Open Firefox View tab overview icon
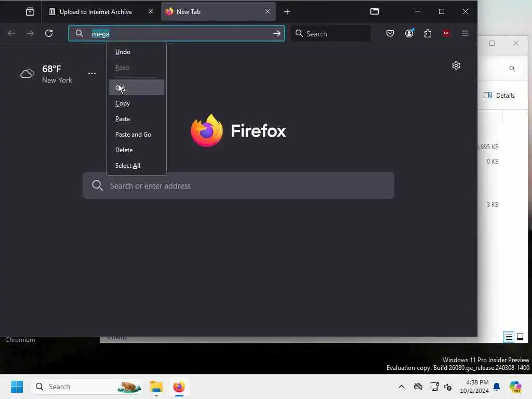The image size is (532, 399). [x=30, y=12]
